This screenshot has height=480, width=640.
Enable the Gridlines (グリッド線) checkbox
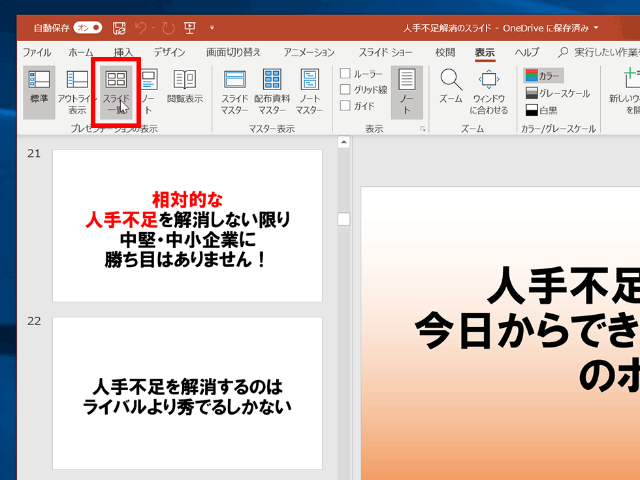(346, 89)
